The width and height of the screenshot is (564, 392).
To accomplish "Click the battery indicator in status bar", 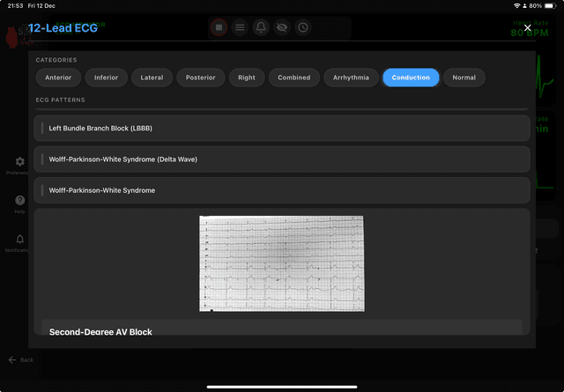I will coord(550,6).
